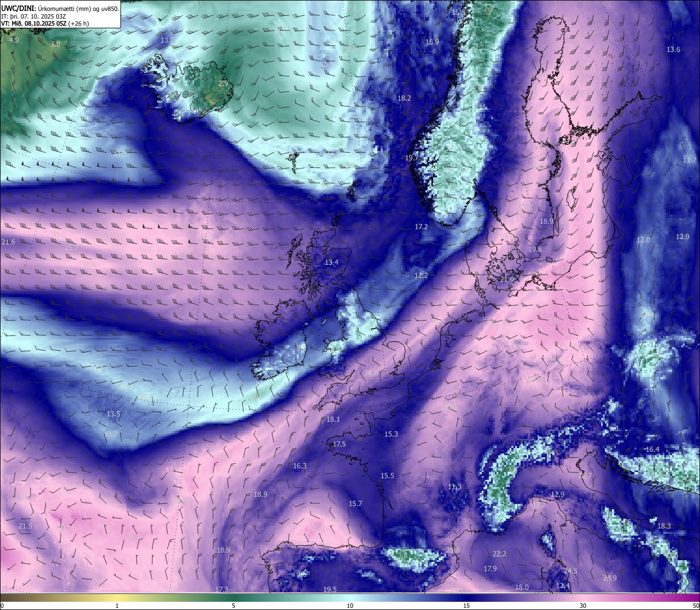
Task: Click the '30' tick label on the color scale
Action: 583,606
